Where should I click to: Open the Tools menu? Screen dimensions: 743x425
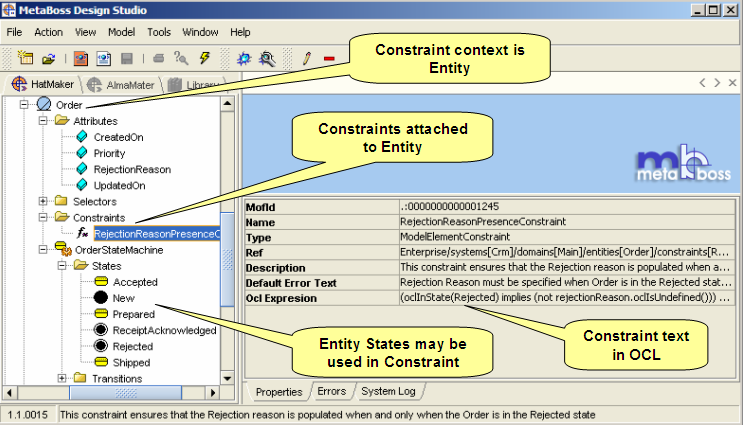tap(159, 32)
